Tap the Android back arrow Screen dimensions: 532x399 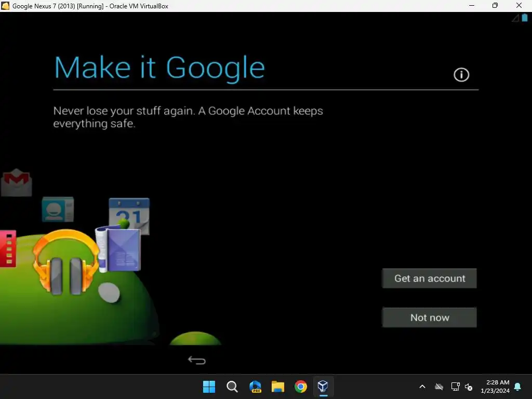tap(197, 360)
